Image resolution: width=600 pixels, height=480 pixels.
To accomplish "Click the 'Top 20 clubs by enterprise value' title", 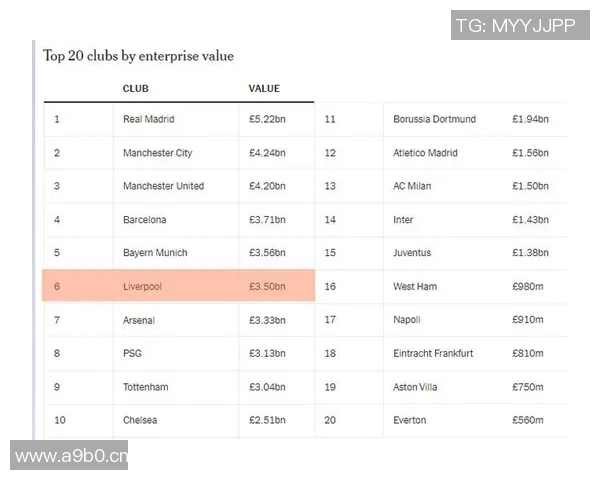I will (x=138, y=56).
